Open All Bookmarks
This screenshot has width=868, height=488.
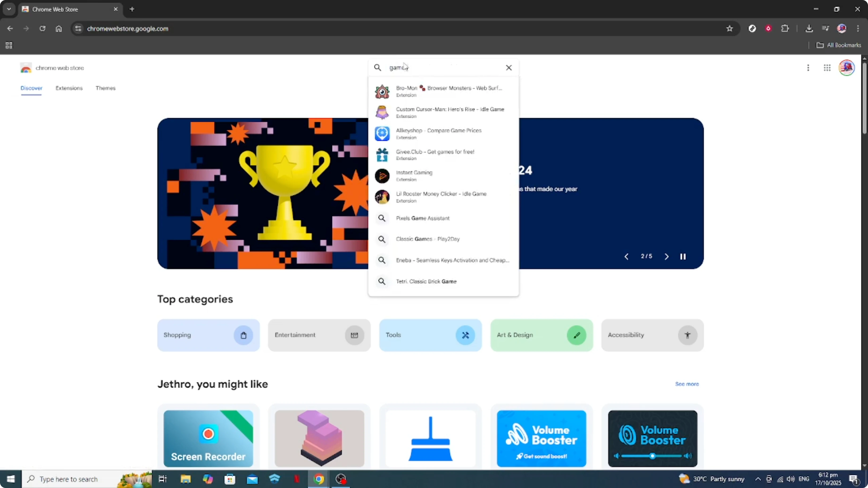839,45
